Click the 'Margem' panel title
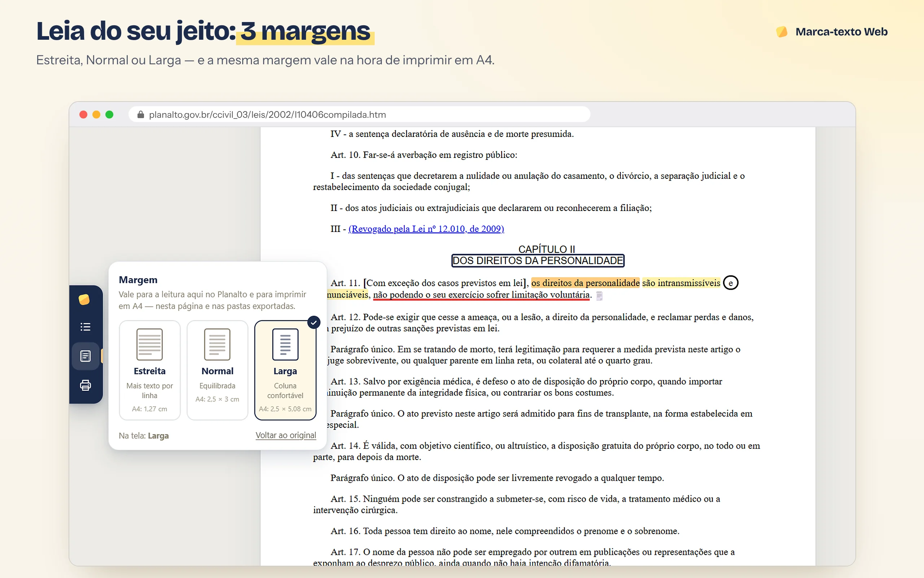This screenshot has width=924, height=578. point(138,280)
